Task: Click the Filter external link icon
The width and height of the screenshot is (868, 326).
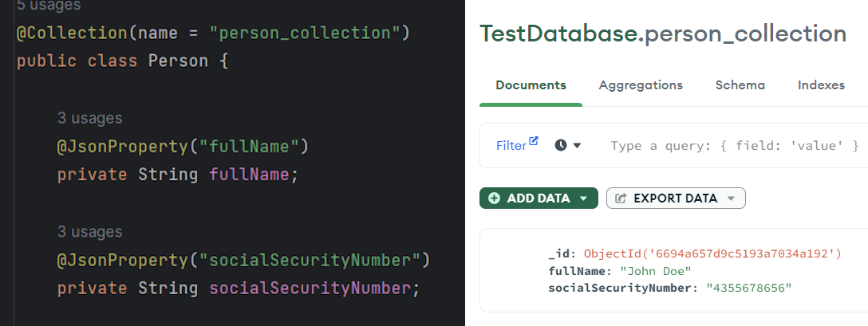Action: click(x=534, y=141)
